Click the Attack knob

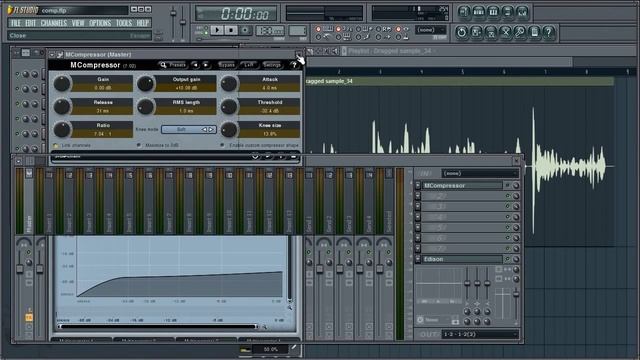click(229, 83)
